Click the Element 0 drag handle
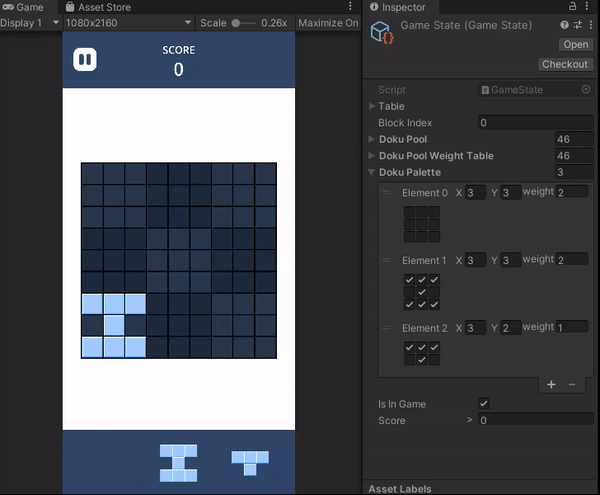The width and height of the screenshot is (600, 495). pos(386,192)
